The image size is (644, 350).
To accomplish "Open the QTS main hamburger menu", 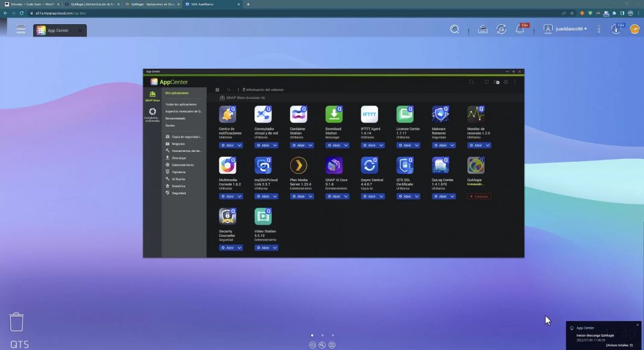I will click(x=21, y=29).
